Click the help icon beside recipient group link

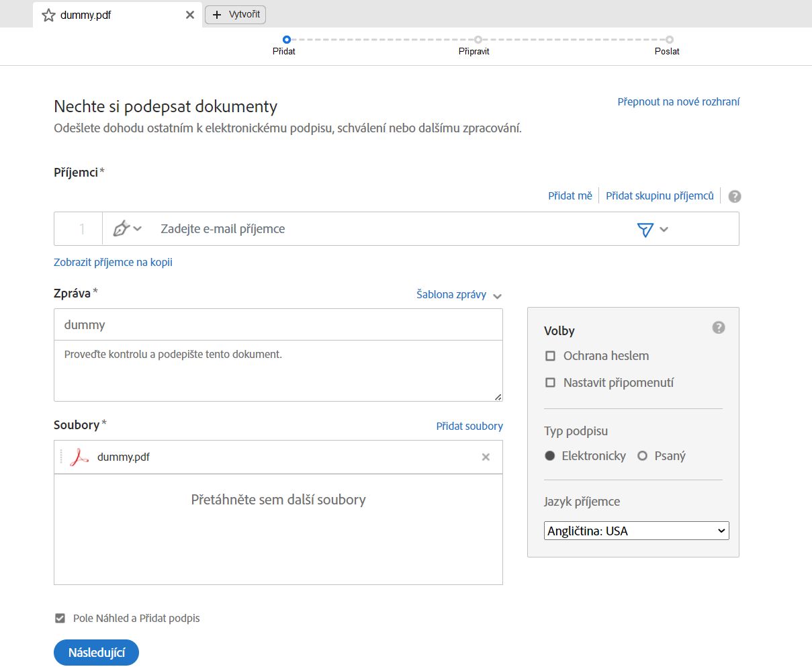point(735,196)
